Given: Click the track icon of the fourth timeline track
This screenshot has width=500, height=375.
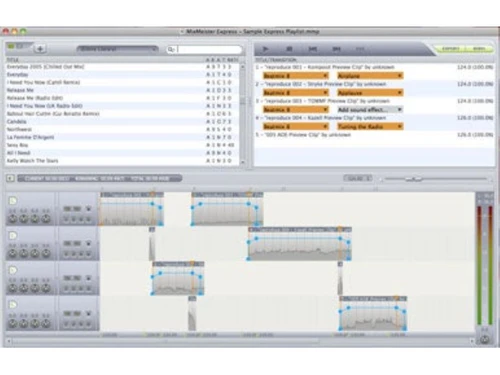Looking at the screenshot, I should point(13,305).
